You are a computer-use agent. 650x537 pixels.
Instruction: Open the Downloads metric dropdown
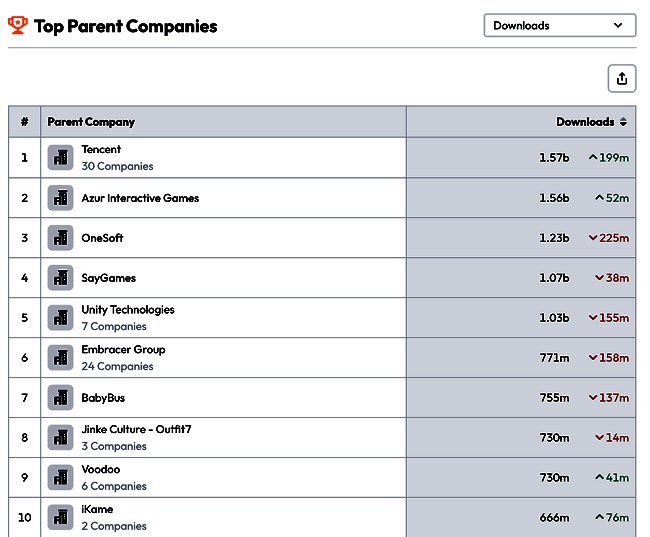point(559,26)
